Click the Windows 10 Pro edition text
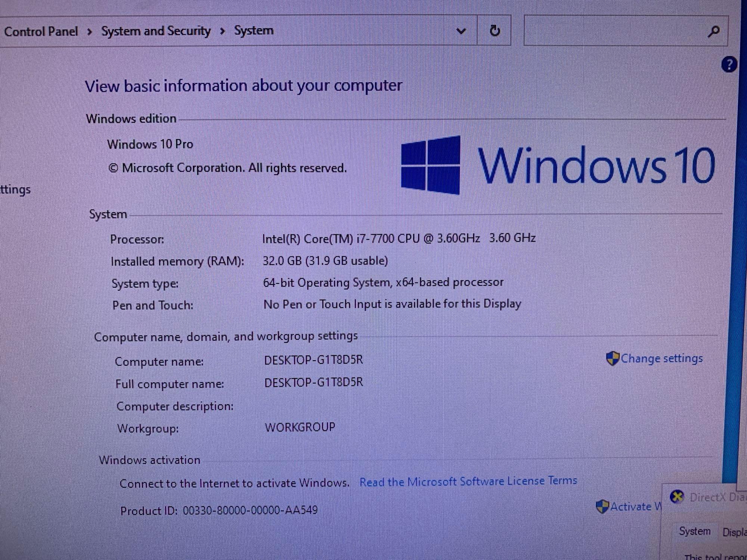The image size is (747, 560). coord(150,144)
